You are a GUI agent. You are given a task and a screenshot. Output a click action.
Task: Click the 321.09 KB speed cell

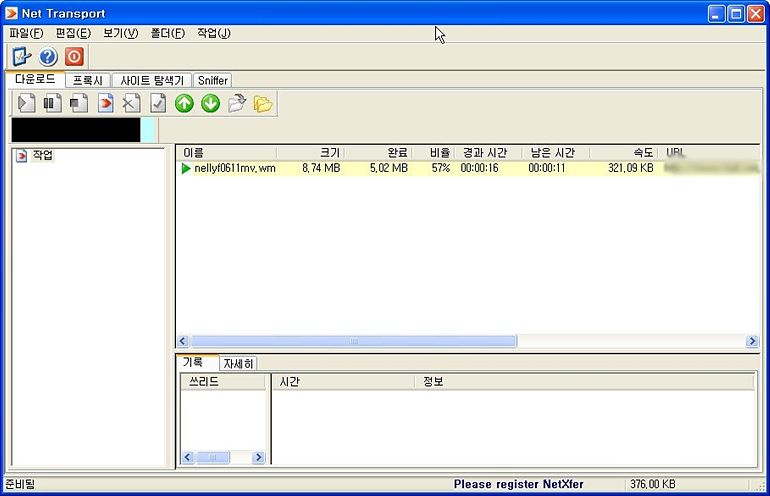[x=631, y=168]
